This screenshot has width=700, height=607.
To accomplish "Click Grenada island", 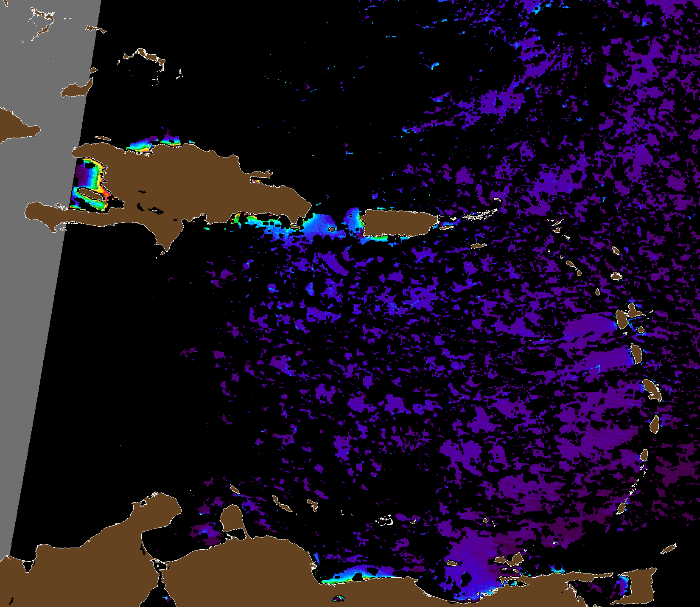I will point(622,508).
